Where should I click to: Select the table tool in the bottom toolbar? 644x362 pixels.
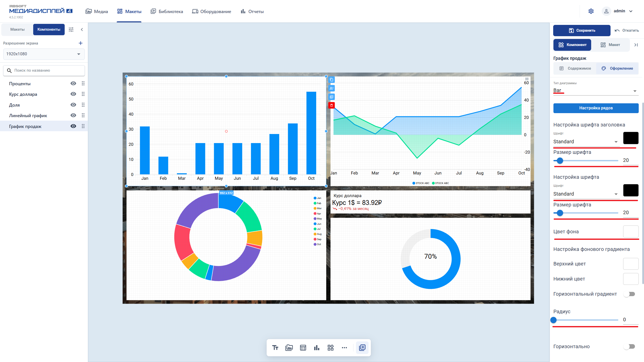click(303, 348)
